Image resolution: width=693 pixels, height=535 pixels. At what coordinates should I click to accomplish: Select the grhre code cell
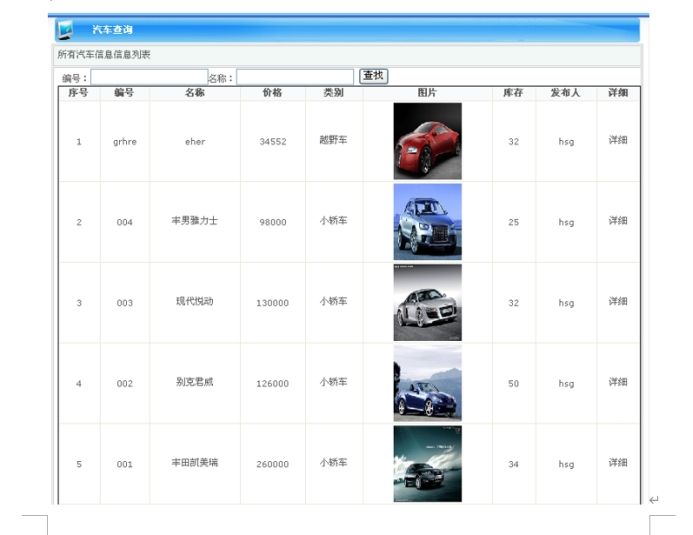coord(125,142)
